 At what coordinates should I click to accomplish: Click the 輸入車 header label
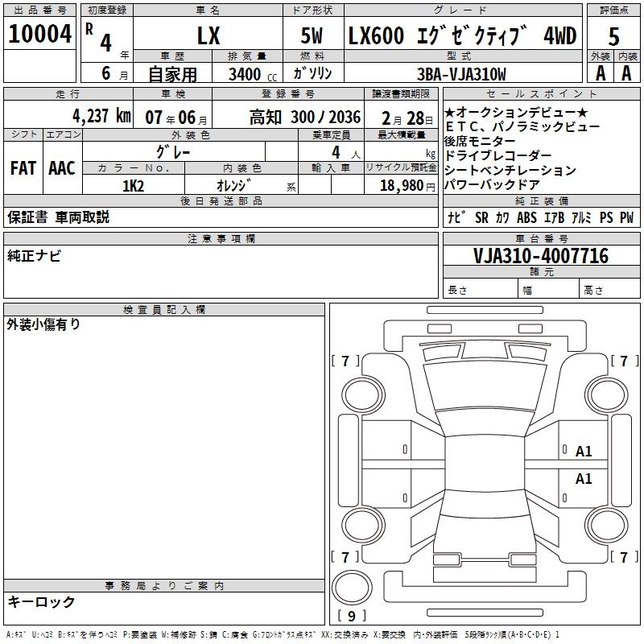[331, 168]
